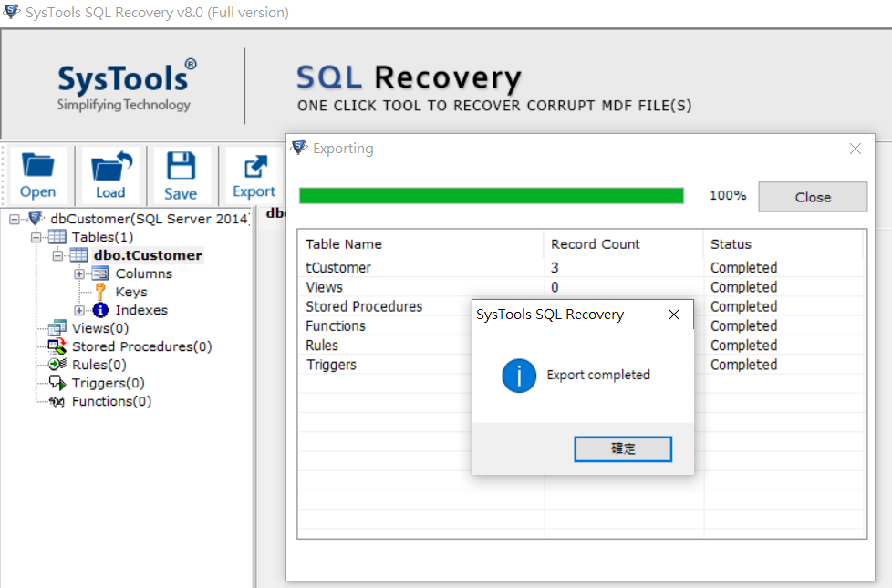Click the Load toolbar icon
Image resolution: width=892 pixels, height=588 pixels.
110,175
